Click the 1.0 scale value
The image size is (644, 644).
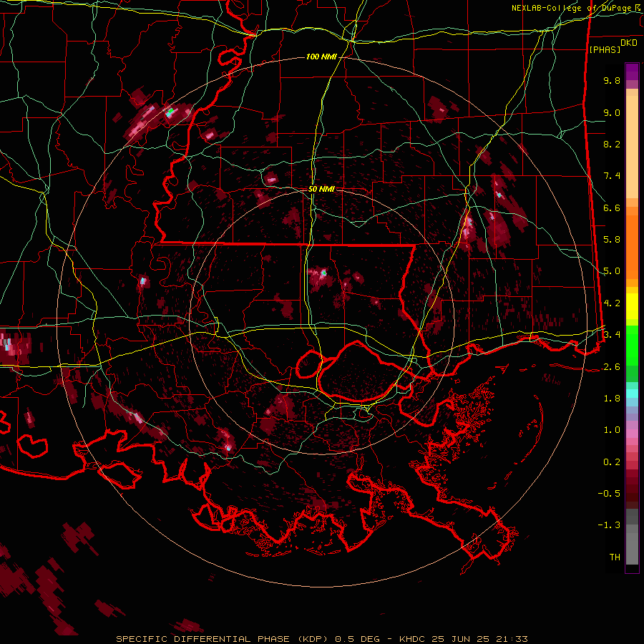[612, 430]
